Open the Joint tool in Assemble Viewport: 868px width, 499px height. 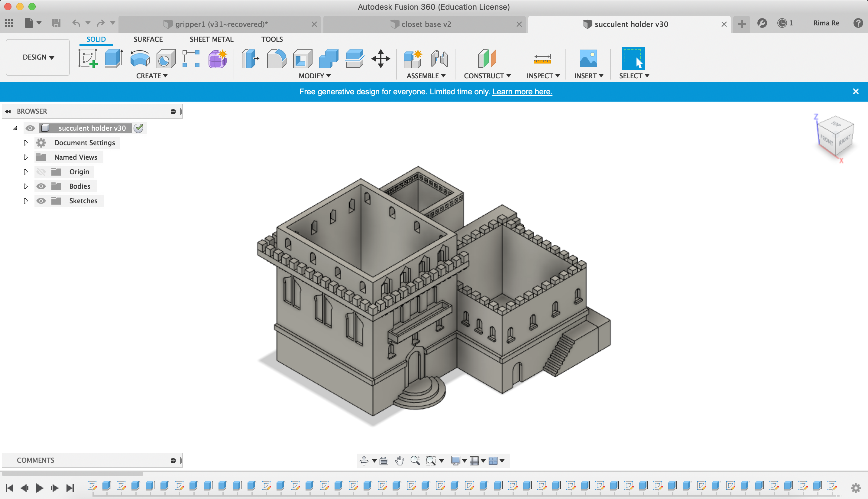tap(439, 58)
